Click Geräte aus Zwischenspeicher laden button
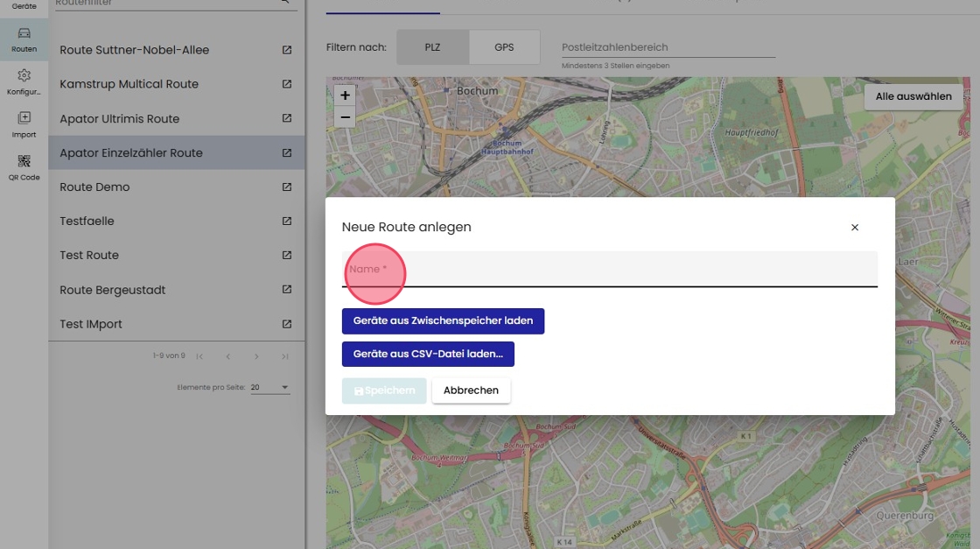 pyautogui.click(x=443, y=321)
